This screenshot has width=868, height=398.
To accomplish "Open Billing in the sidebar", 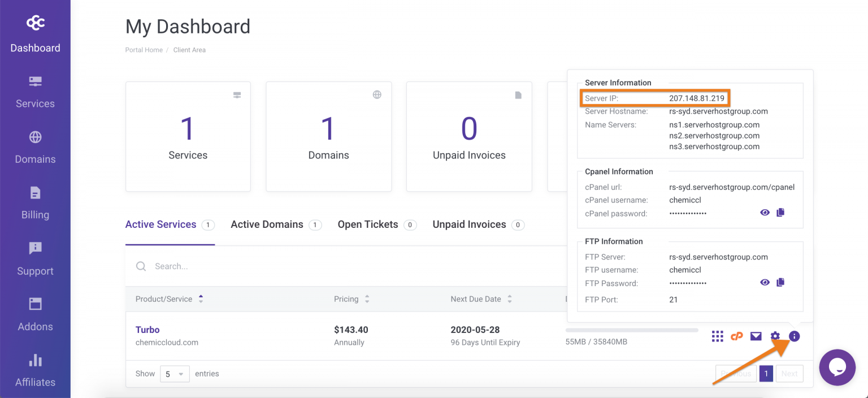I will [x=35, y=203].
